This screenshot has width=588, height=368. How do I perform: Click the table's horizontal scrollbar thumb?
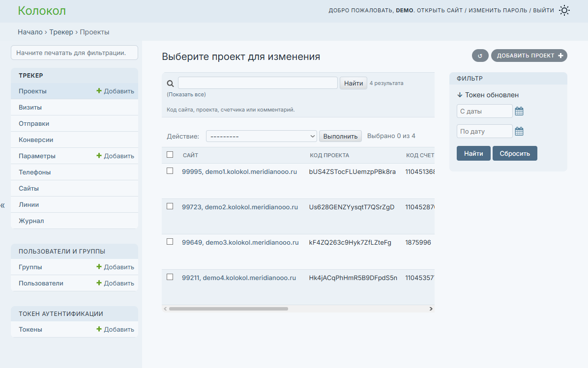tap(229, 309)
